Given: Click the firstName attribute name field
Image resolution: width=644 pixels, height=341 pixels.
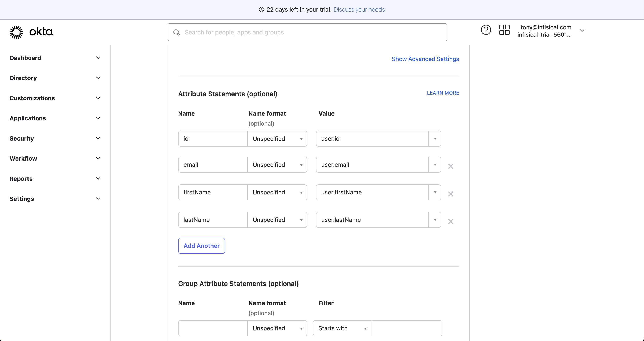Looking at the screenshot, I should (x=213, y=192).
